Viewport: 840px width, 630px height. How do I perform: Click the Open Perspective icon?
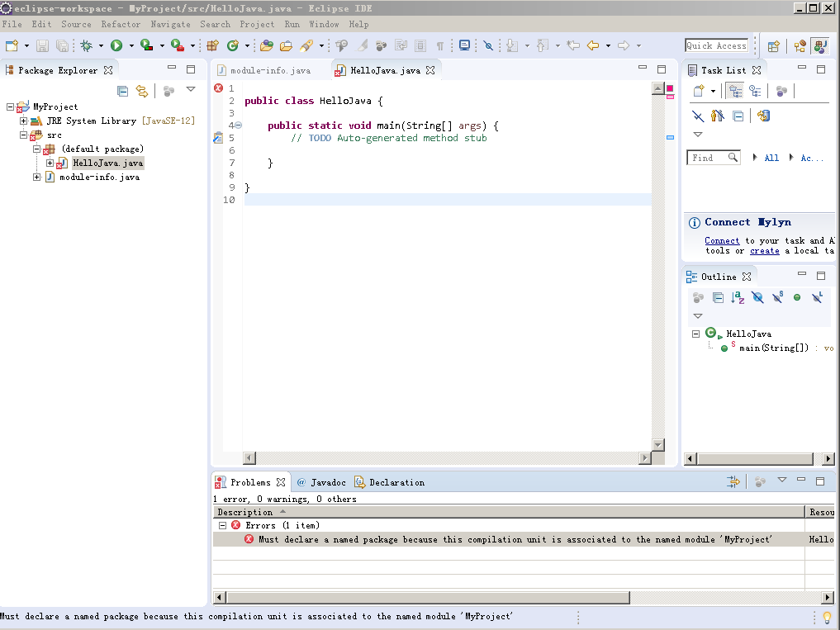[x=773, y=46]
